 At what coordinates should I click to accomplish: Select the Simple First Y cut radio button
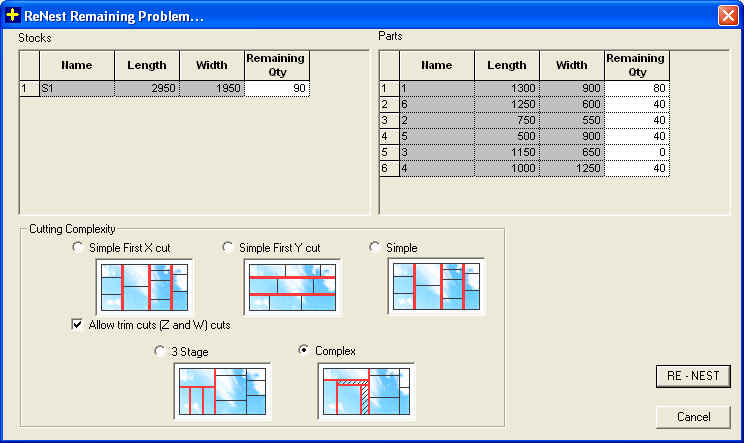(228, 247)
